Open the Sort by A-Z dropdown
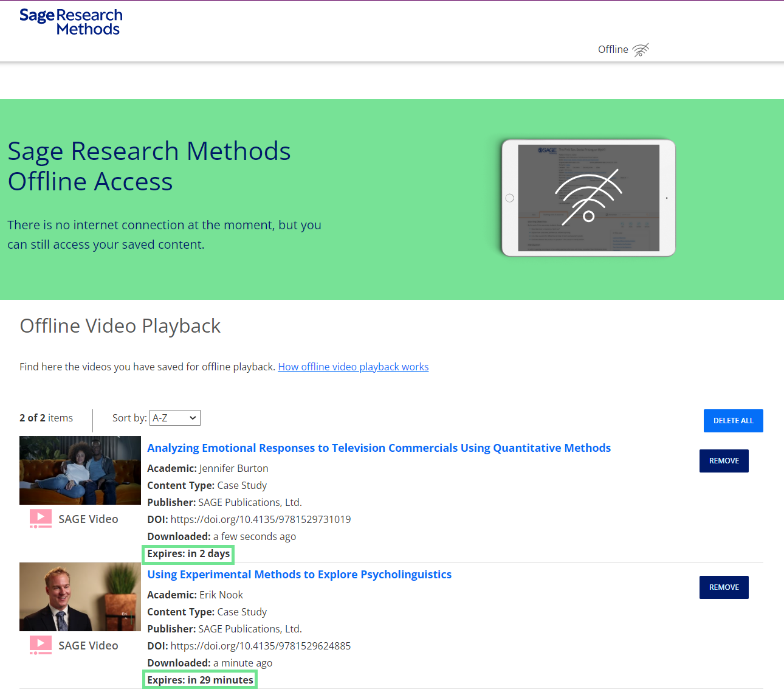 174,418
